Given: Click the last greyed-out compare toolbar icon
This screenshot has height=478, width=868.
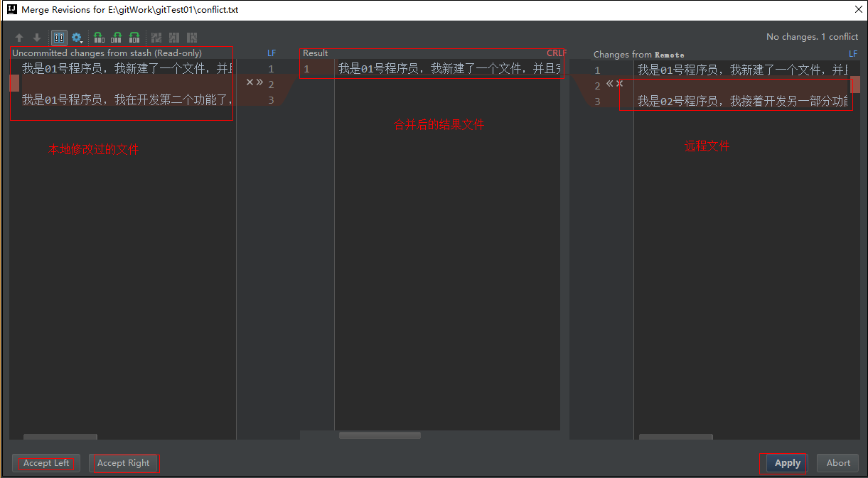Looking at the screenshot, I should tap(192, 38).
